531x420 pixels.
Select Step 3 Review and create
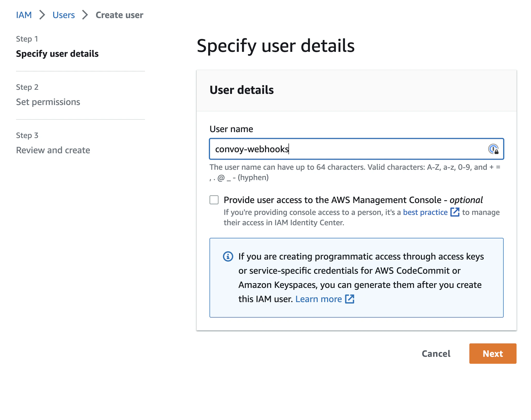53,150
